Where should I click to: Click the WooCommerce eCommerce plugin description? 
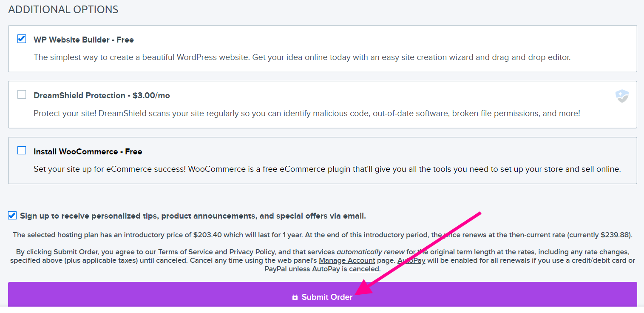pos(327,169)
